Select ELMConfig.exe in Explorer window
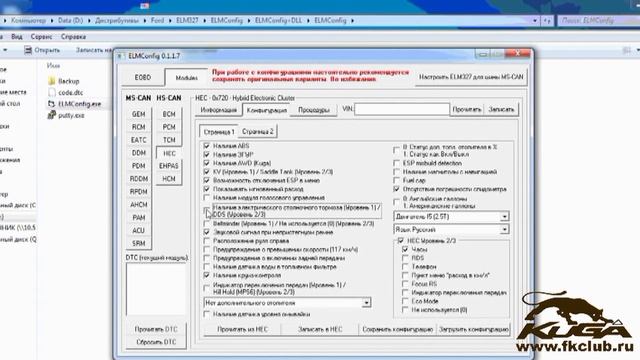The height and width of the screenshot is (360, 640). [79, 104]
